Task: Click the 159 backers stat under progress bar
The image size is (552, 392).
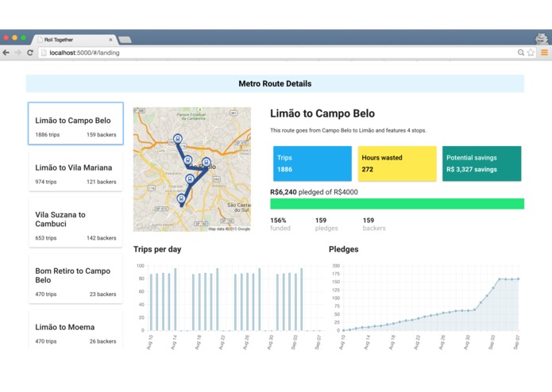Action: [x=374, y=224]
